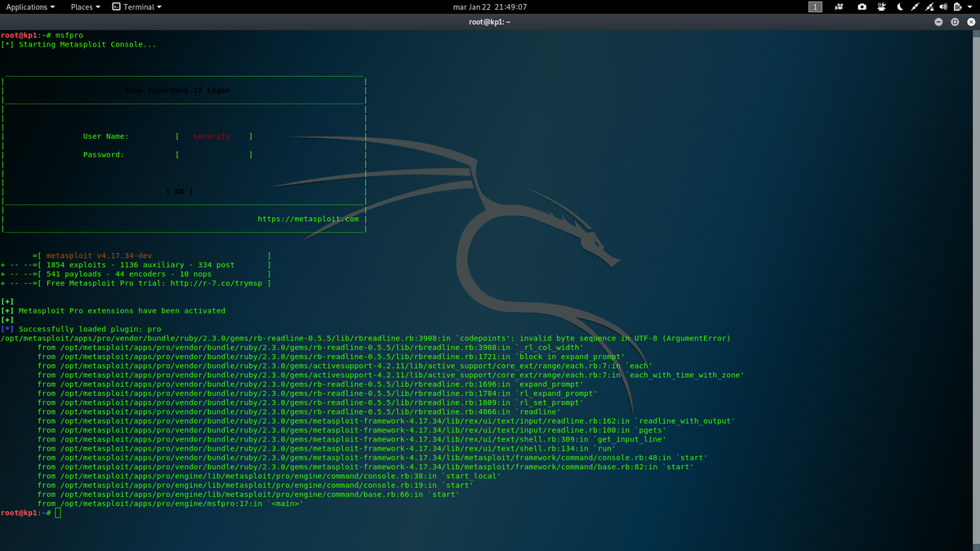Click the security username text
Viewport: 980px width, 551px height.
212,136
